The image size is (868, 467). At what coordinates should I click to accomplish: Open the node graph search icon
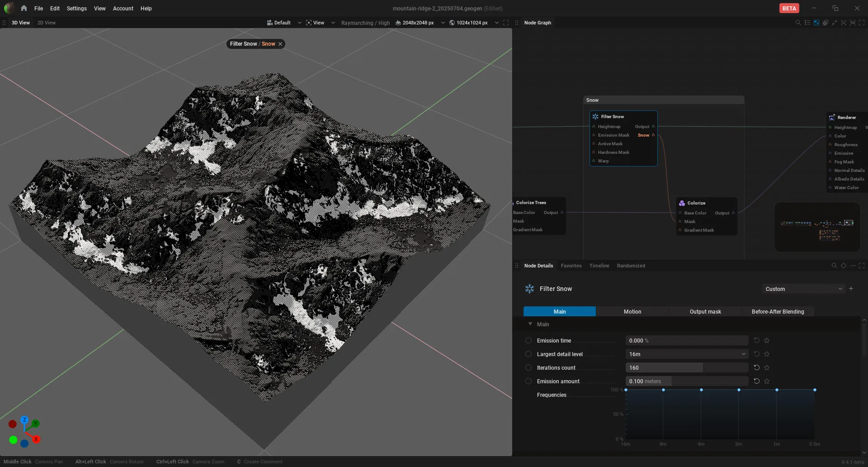click(798, 23)
